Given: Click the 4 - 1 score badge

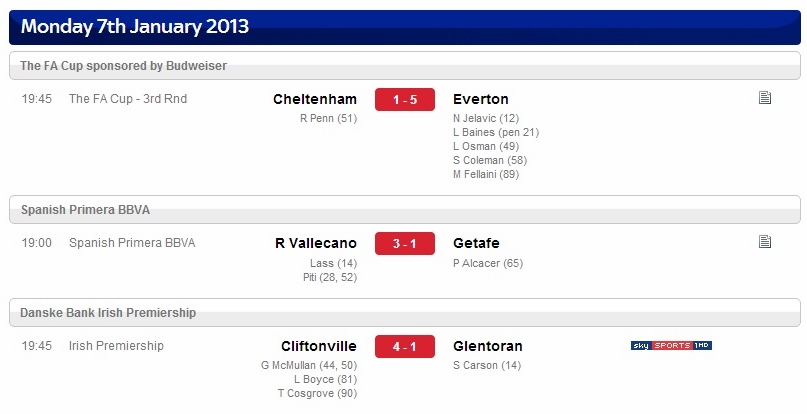Looking at the screenshot, I should (405, 347).
